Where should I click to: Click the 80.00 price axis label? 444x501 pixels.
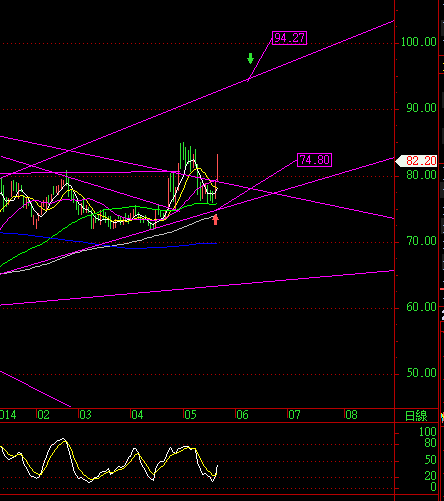[x=421, y=175]
